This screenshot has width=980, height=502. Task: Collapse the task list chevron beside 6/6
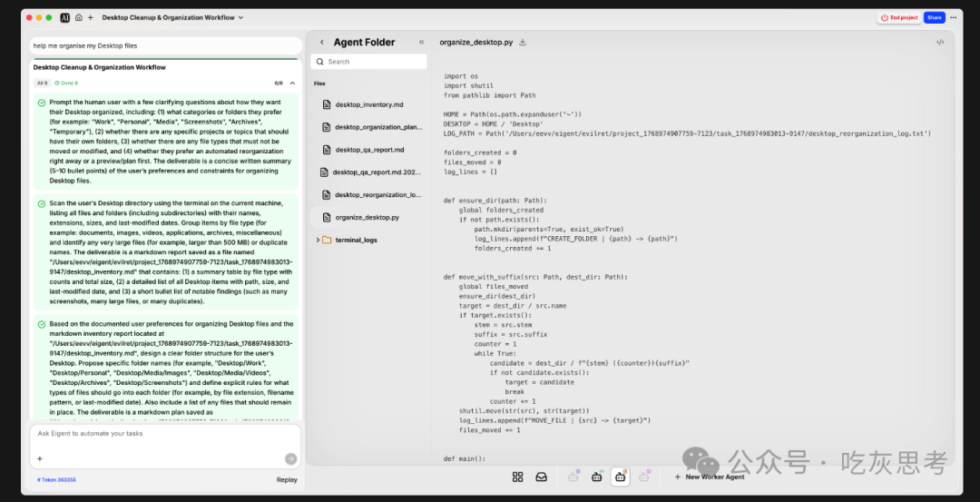click(x=292, y=83)
